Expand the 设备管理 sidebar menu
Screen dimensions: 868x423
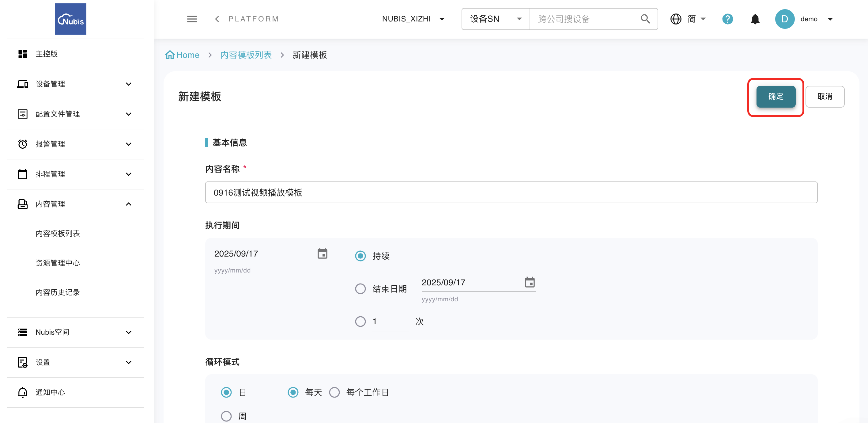point(75,84)
